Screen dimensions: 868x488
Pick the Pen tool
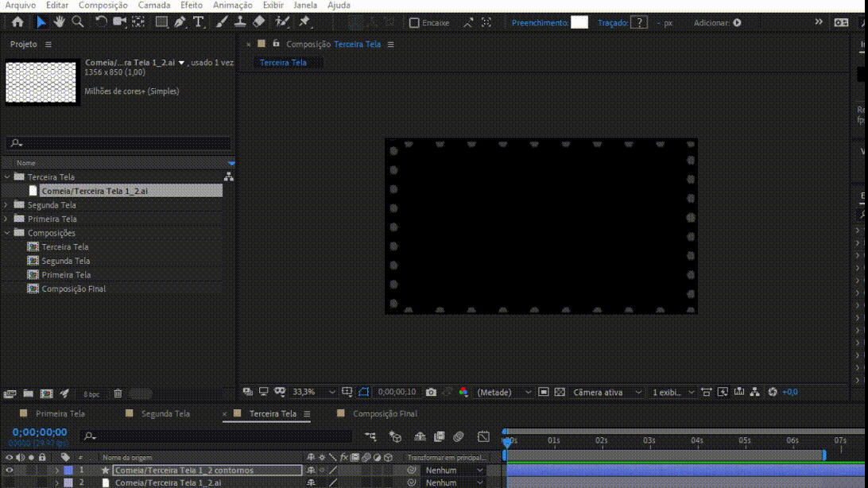[x=180, y=22]
